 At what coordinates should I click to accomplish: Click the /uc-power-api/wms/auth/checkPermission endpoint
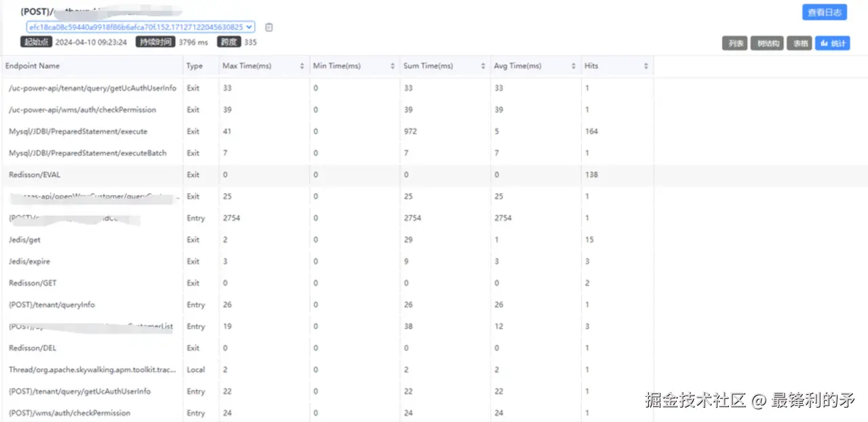pos(82,110)
